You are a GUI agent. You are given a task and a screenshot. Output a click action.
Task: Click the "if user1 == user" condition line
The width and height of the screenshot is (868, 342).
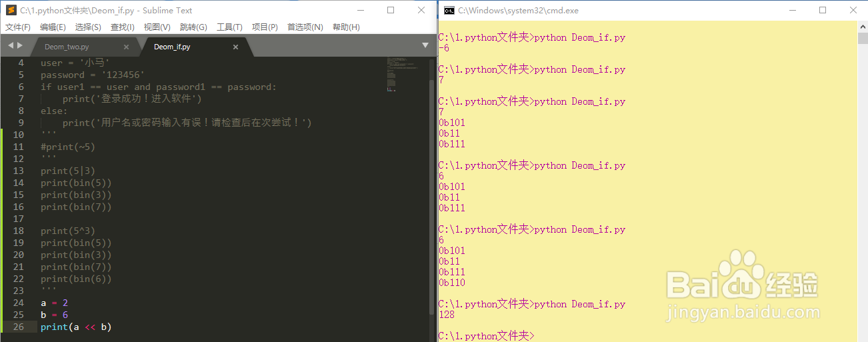159,87
